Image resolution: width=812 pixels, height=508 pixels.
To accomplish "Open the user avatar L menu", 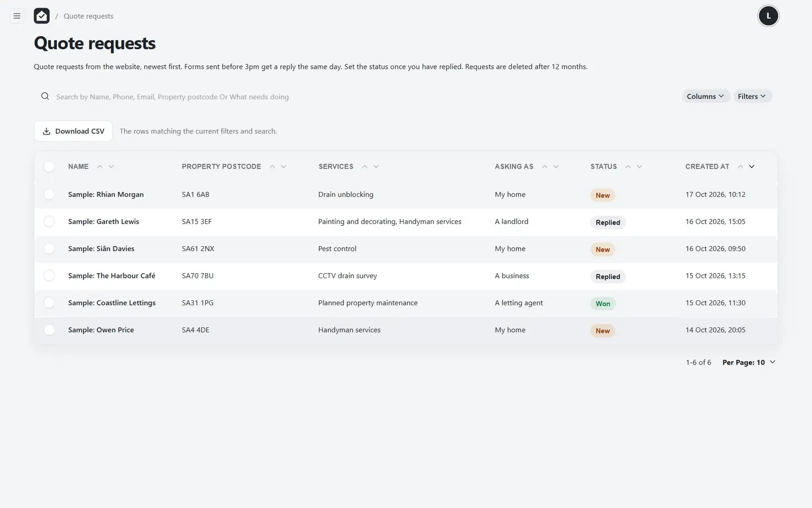I will click(768, 16).
